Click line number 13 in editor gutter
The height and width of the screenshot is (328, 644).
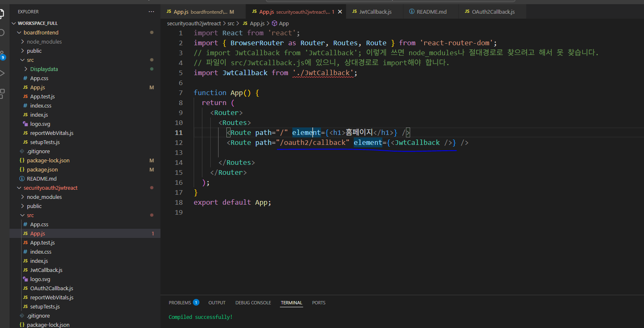[178, 152]
